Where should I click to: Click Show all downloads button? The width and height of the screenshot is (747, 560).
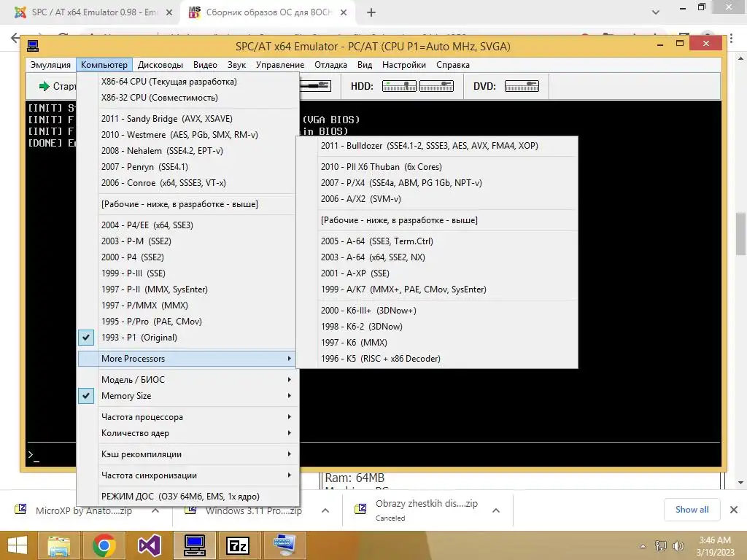692,510
